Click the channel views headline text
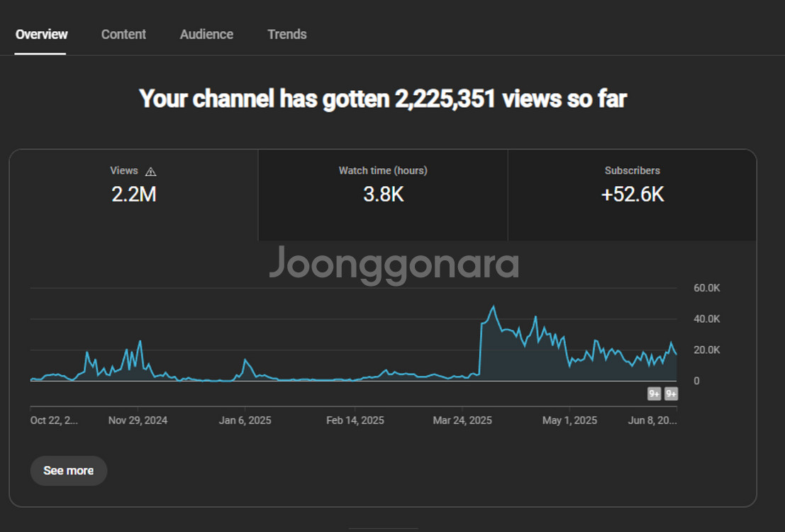The width and height of the screenshot is (785, 532). pos(383,99)
